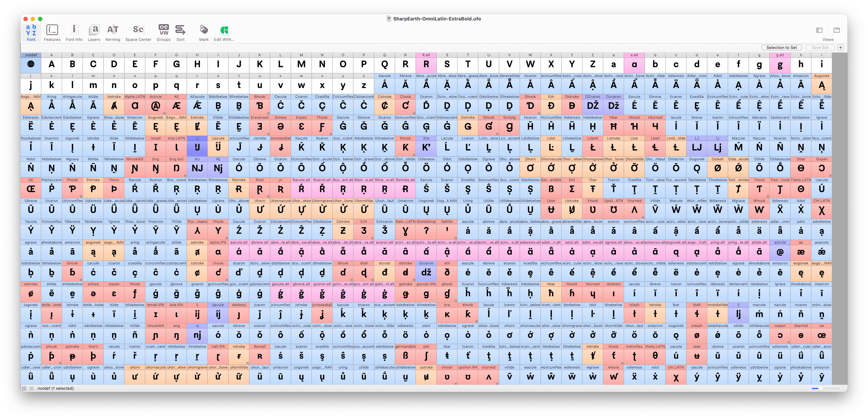This screenshot has width=868, height=419.
Task: Open the Layers panel icon
Action: [95, 32]
